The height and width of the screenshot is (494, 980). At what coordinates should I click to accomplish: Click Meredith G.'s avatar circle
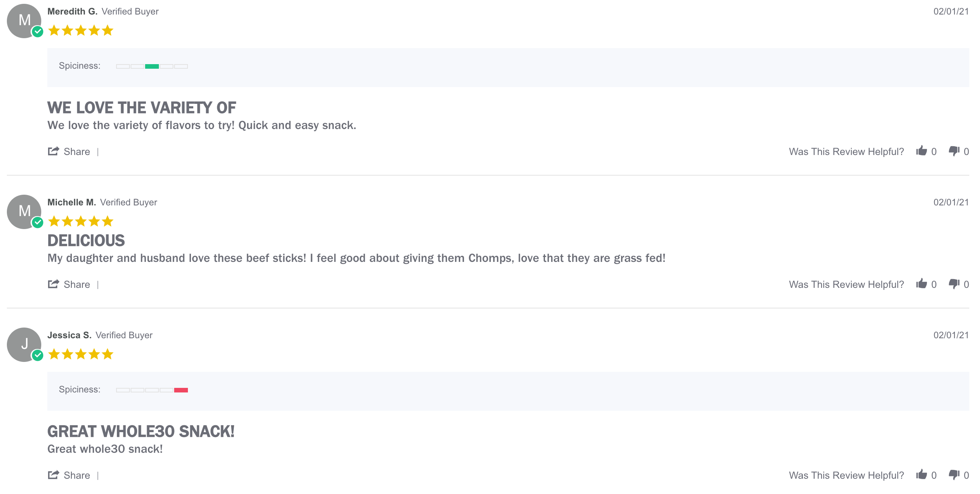click(24, 21)
